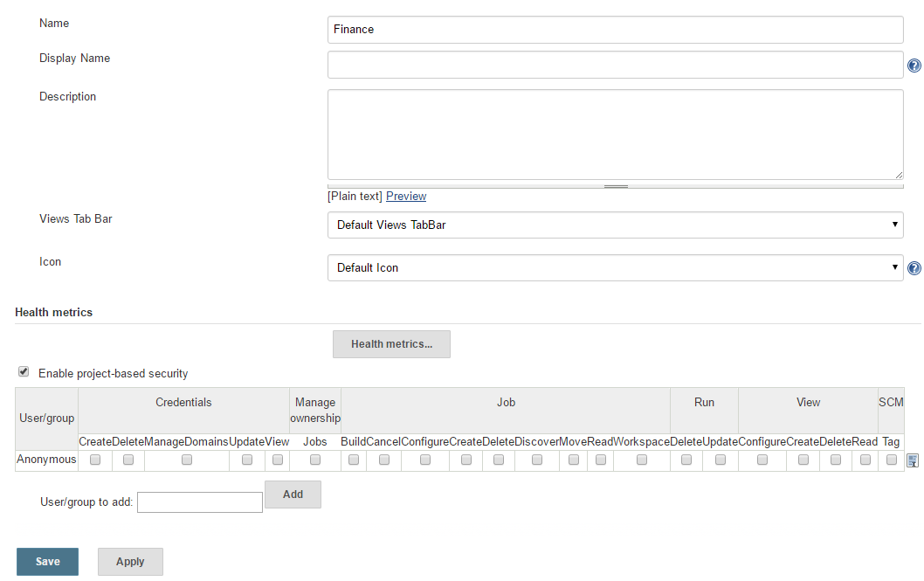Click the Preview link under Description
This screenshot has width=924, height=581.
pos(406,197)
